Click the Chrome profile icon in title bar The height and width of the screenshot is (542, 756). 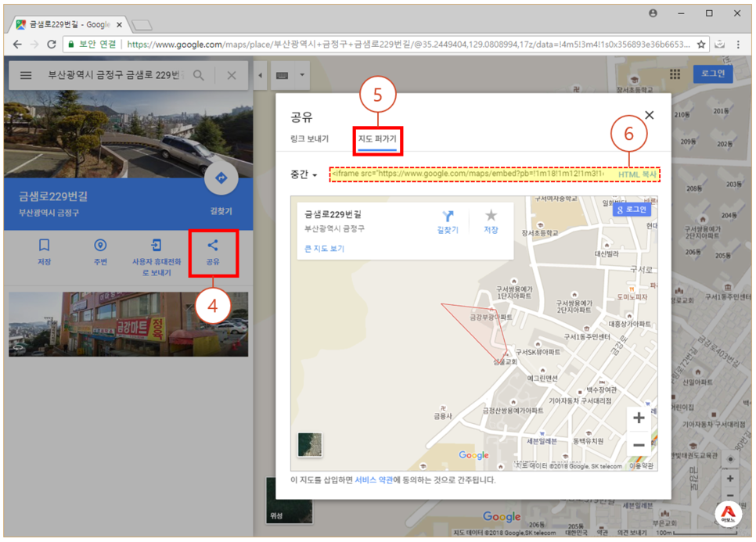tap(653, 13)
